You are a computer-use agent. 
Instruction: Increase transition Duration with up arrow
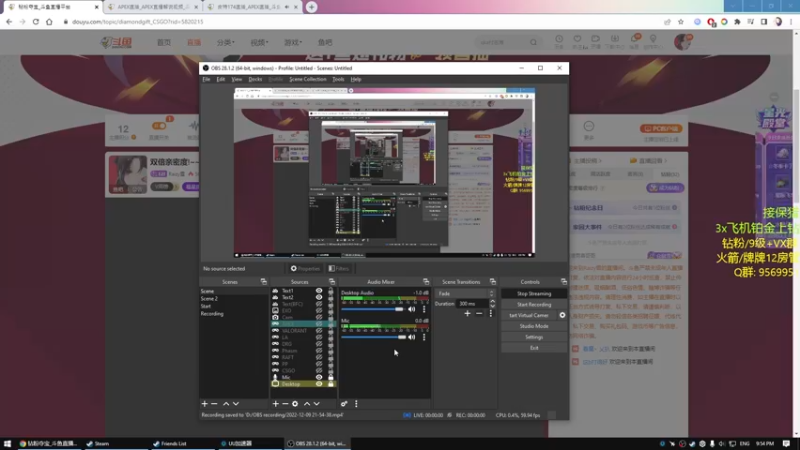[492, 302]
